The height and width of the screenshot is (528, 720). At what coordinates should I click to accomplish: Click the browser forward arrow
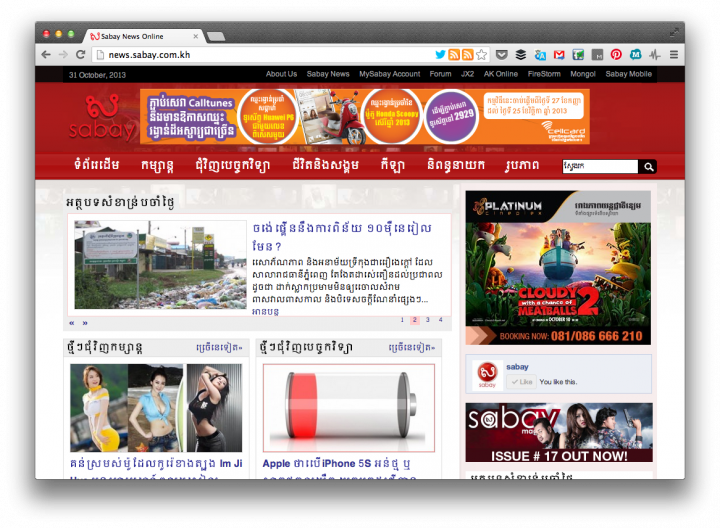[x=63, y=55]
